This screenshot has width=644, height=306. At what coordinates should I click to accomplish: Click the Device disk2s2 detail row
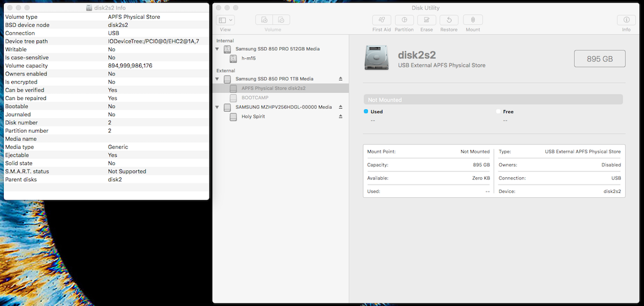click(559, 191)
